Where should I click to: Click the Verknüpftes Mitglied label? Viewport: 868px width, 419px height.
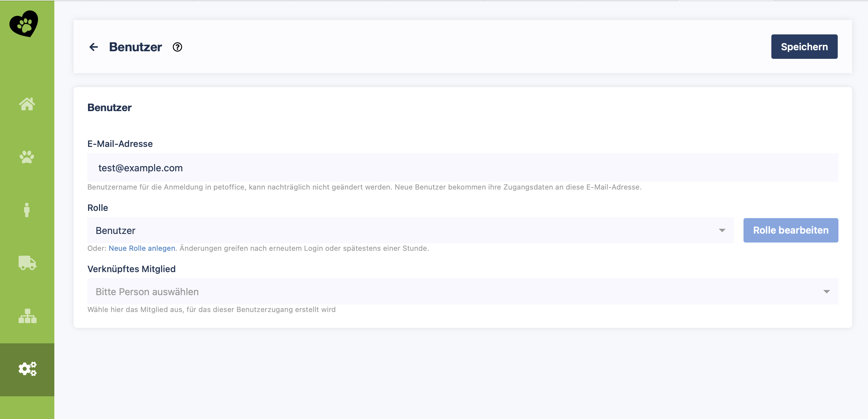131,269
